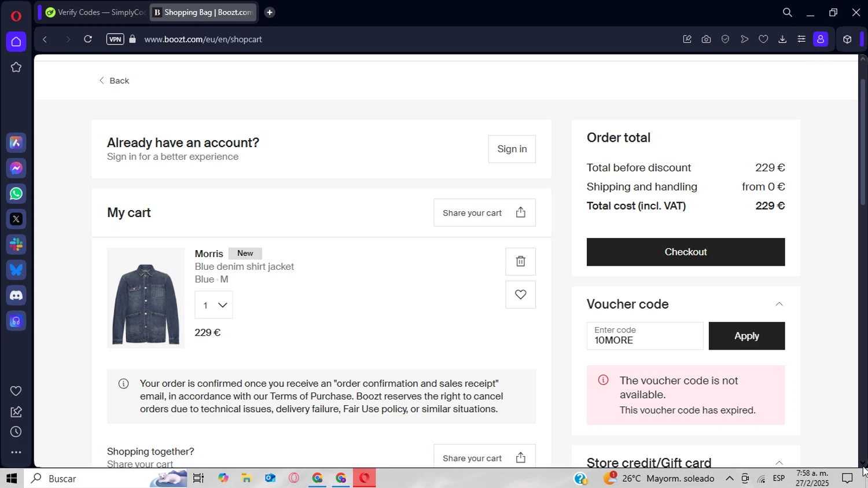868x488 pixels.
Task: Open Slack in the sidebar
Action: coord(16,244)
